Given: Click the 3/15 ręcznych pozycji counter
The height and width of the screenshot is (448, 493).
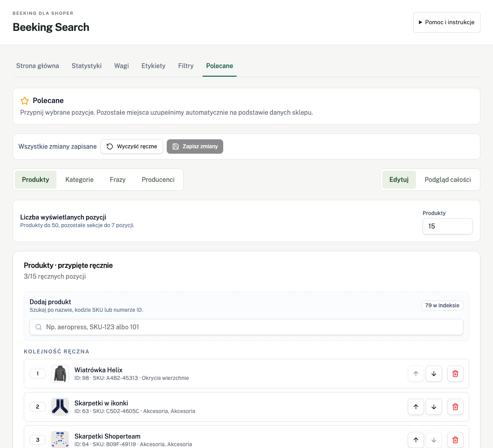Looking at the screenshot, I should click(55, 276).
